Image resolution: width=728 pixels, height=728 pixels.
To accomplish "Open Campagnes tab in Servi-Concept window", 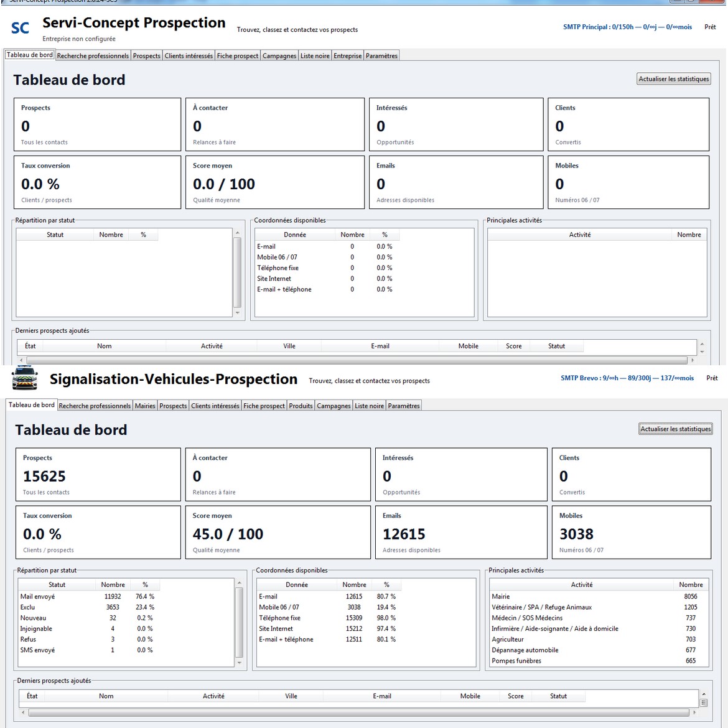I will pyautogui.click(x=279, y=56).
